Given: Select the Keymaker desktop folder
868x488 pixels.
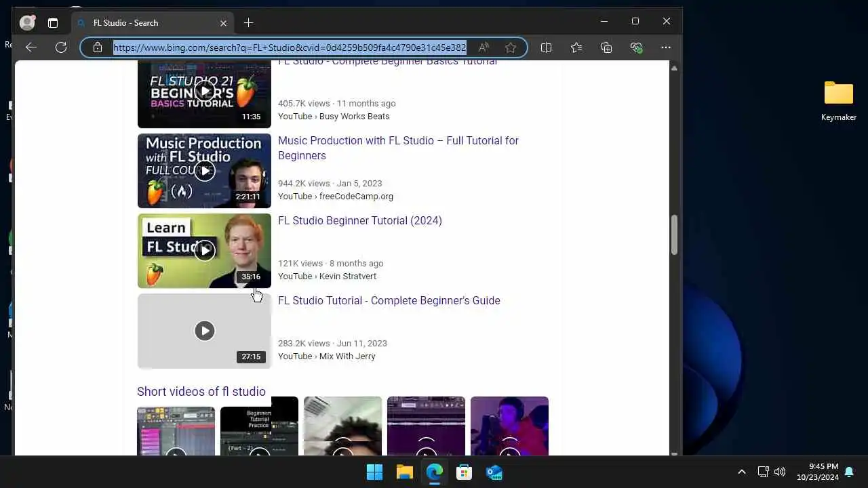Looking at the screenshot, I should [x=839, y=102].
